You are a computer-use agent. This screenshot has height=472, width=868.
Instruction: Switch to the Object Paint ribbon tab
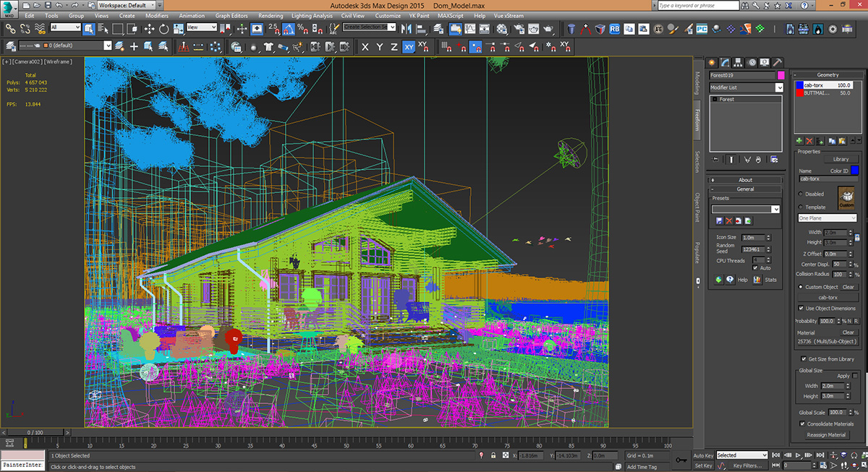(697, 207)
